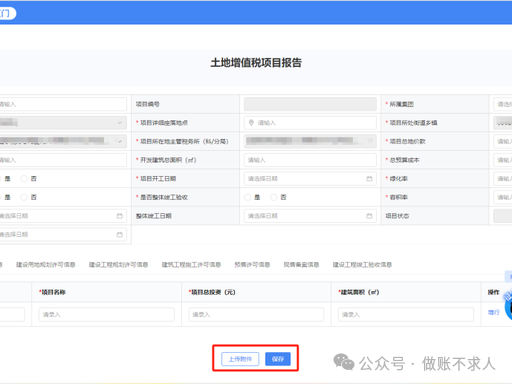
Task: Click the 整体竣工日期 label
Action: (x=154, y=216)
